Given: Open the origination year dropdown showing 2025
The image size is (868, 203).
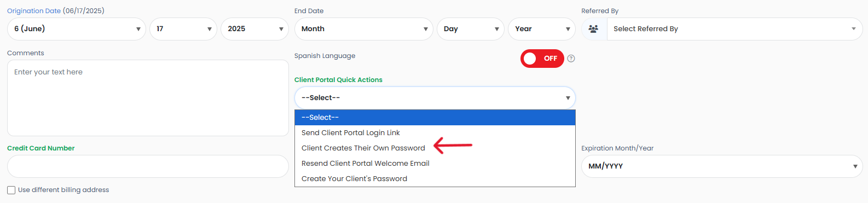Looking at the screenshot, I should point(254,29).
